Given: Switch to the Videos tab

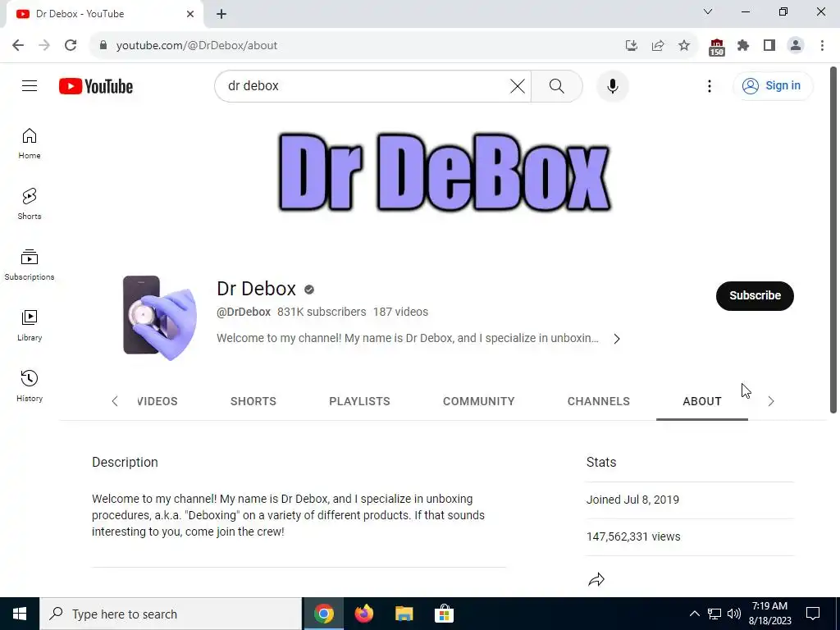Looking at the screenshot, I should click(157, 401).
